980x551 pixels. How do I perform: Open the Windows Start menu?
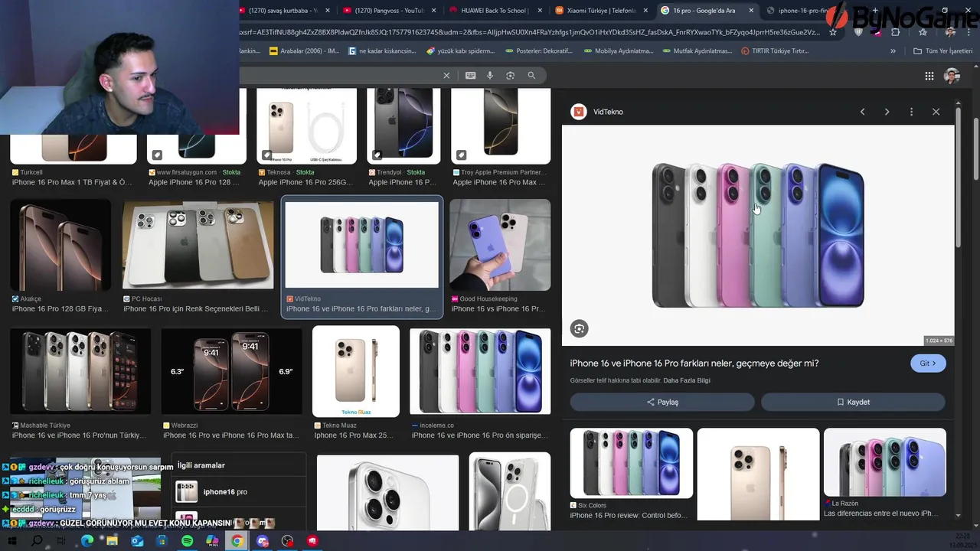click(x=13, y=541)
